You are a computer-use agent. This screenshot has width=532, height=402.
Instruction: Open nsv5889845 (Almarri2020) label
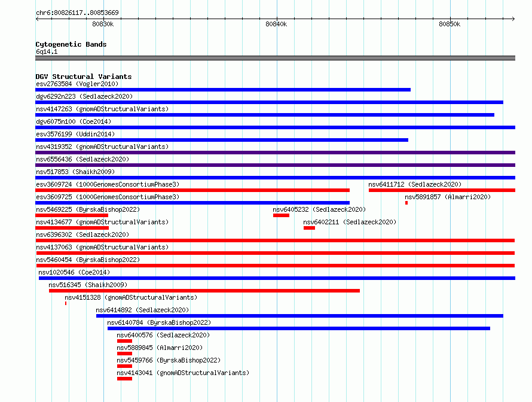[160, 348]
